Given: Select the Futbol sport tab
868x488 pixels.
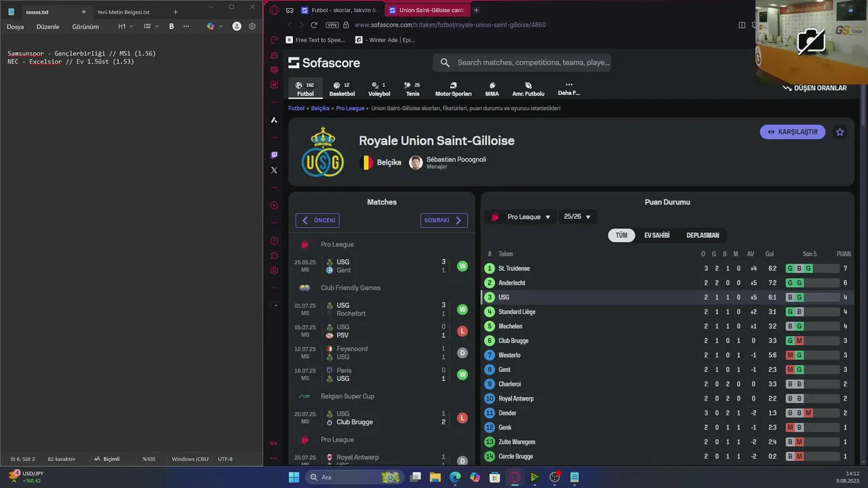Looking at the screenshot, I should coord(305,89).
